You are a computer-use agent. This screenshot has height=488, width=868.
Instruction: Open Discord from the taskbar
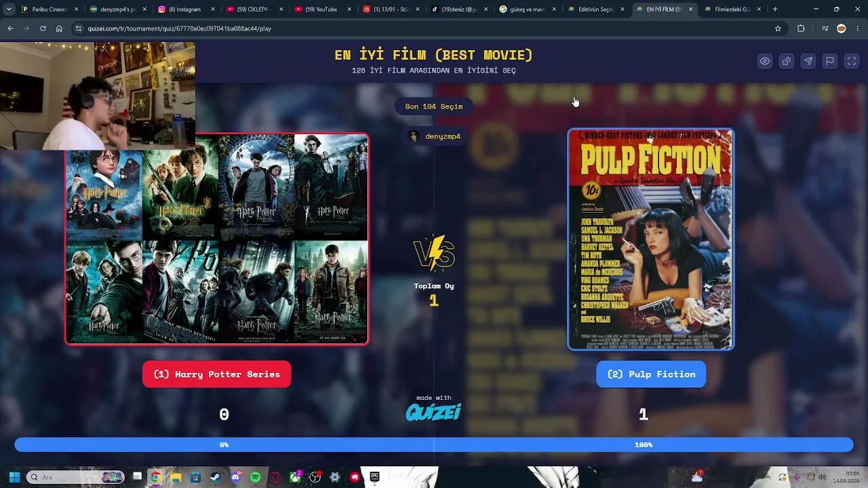pos(235,477)
